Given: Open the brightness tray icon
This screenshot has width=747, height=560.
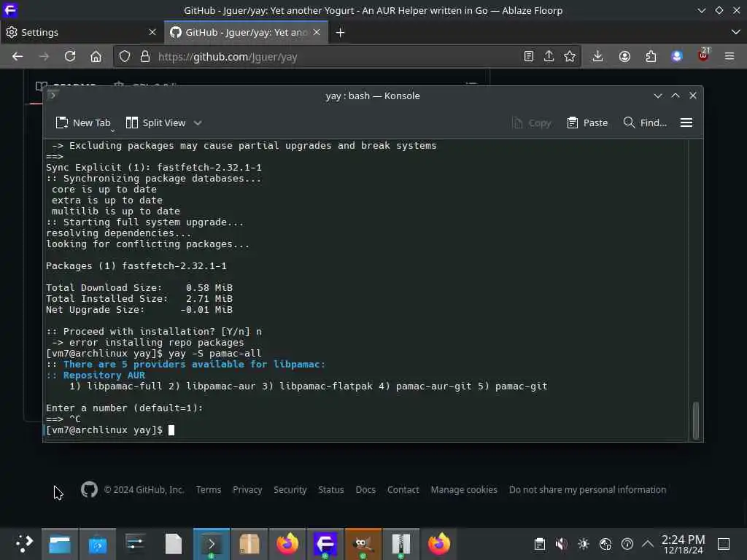Looking at the screenshot, I should click(x=583, y=544).
